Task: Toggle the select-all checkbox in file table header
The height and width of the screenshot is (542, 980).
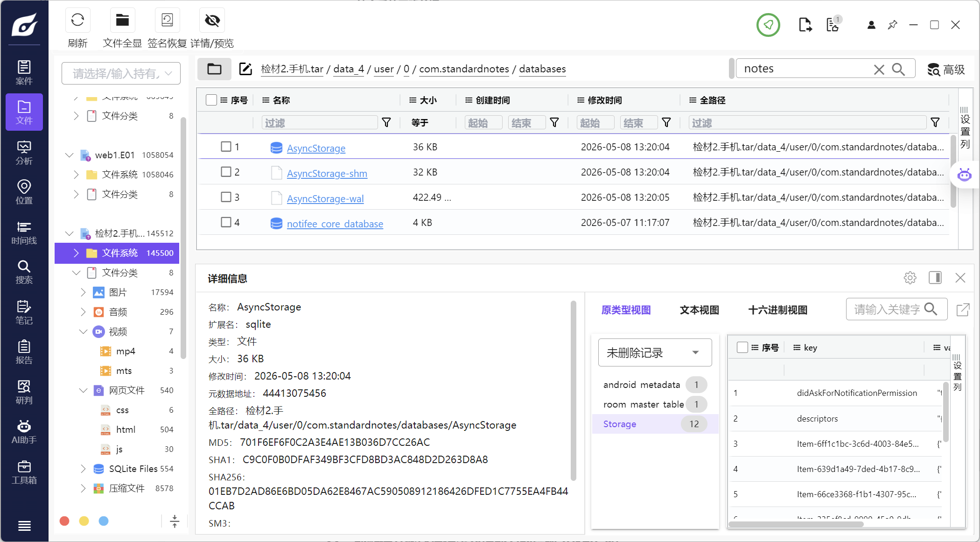Action: pos(211,100)
